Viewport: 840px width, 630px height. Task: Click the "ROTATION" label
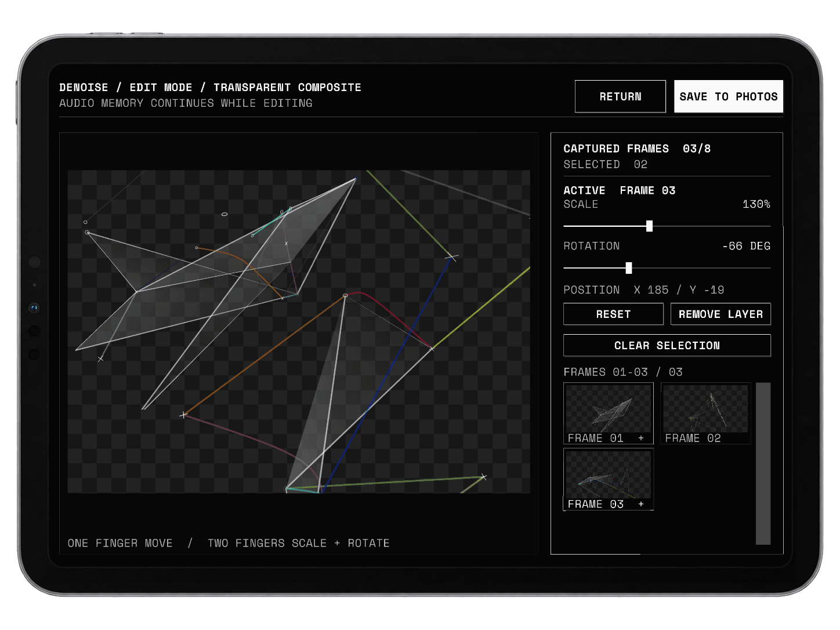coord(592,246)
